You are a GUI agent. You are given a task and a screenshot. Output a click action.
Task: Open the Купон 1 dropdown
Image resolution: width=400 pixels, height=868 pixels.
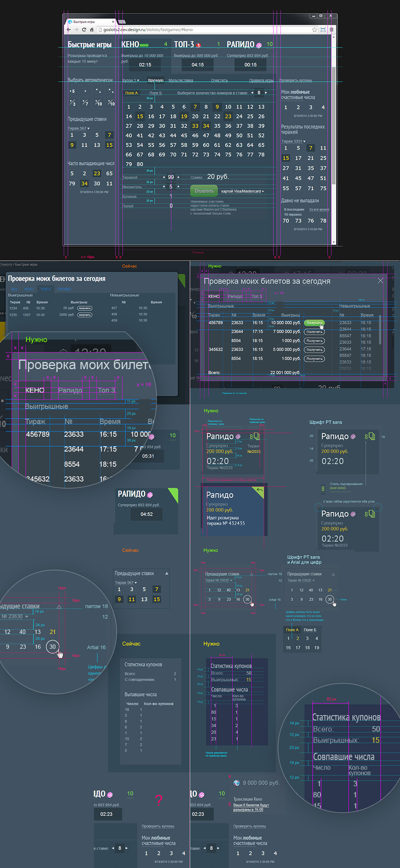[131, 80]
